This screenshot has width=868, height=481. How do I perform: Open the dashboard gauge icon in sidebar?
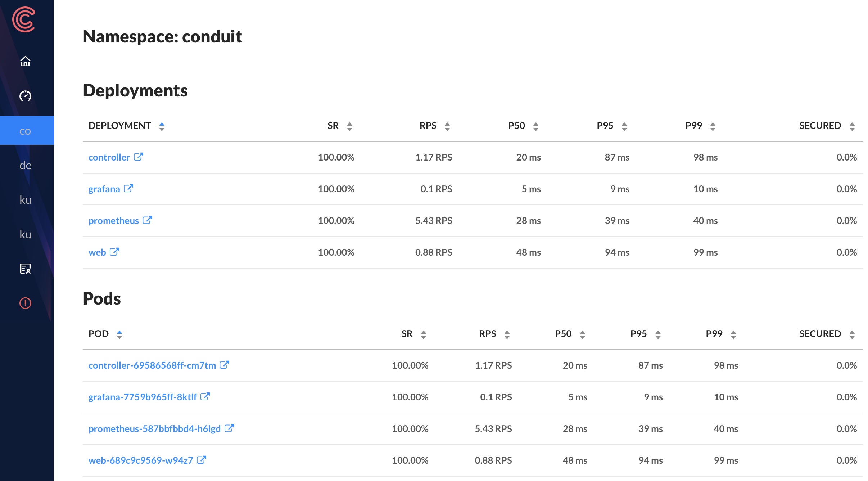(x=25, y=96)
